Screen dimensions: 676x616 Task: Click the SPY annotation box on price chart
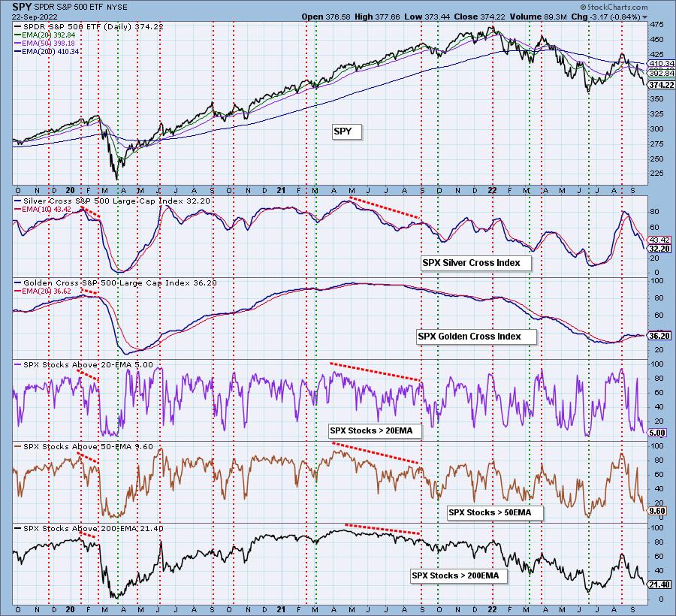347,131
